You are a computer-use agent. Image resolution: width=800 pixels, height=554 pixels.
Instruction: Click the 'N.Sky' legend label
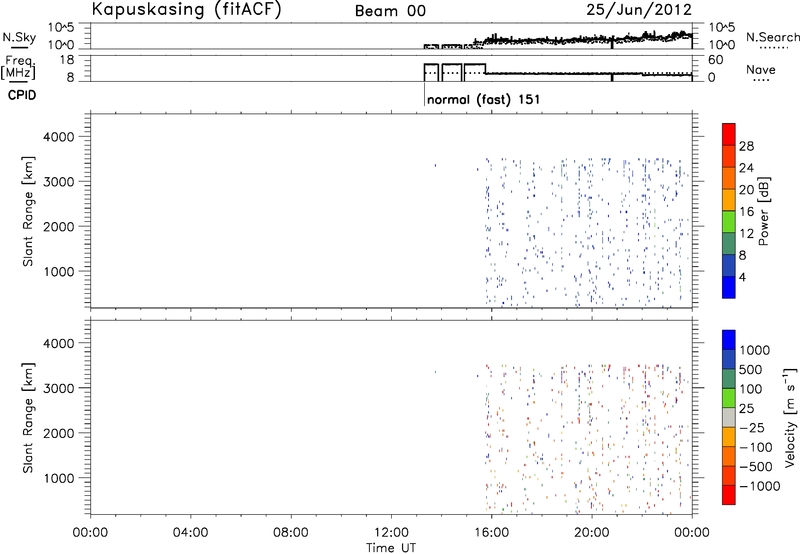(19, 37)
